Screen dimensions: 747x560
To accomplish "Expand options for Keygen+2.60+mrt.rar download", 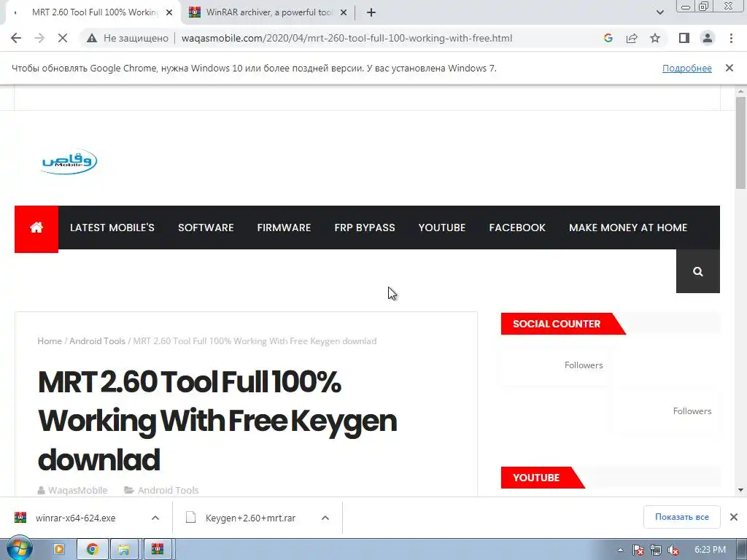I will point(325,518).
